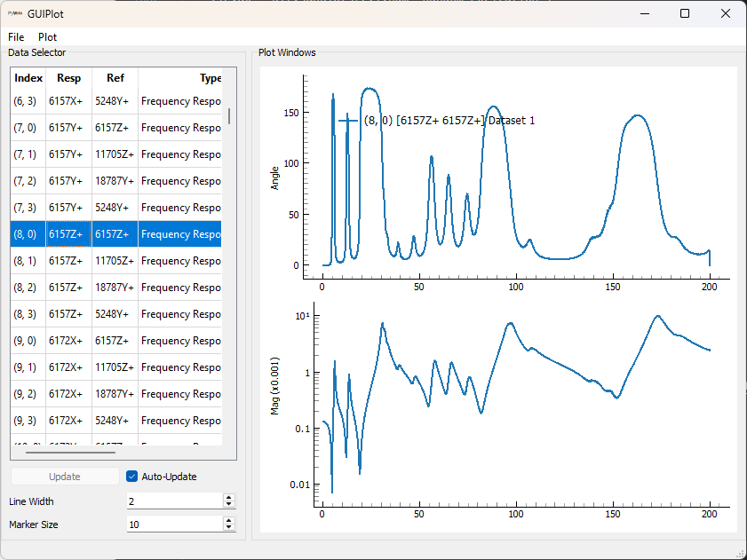Disable the Auto-Update checkbox
Image resolution: width=747 pixels, height=560 pixels.
(131, 476)
